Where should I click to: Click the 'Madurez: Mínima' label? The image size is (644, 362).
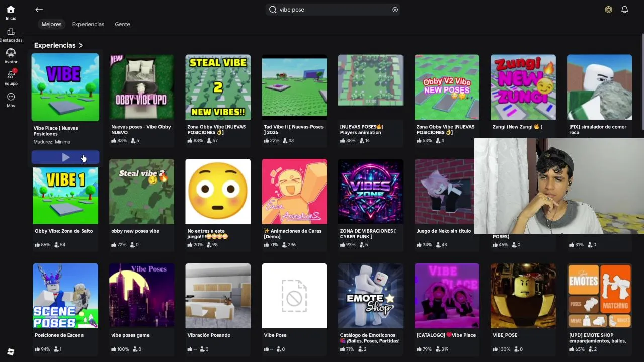tap(52, 142)
